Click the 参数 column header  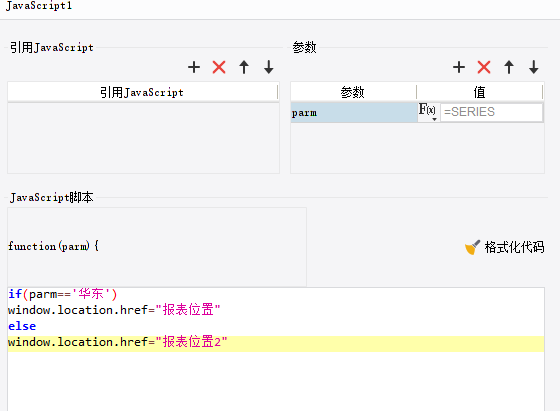pyautogui.click(x=353, y=92)
